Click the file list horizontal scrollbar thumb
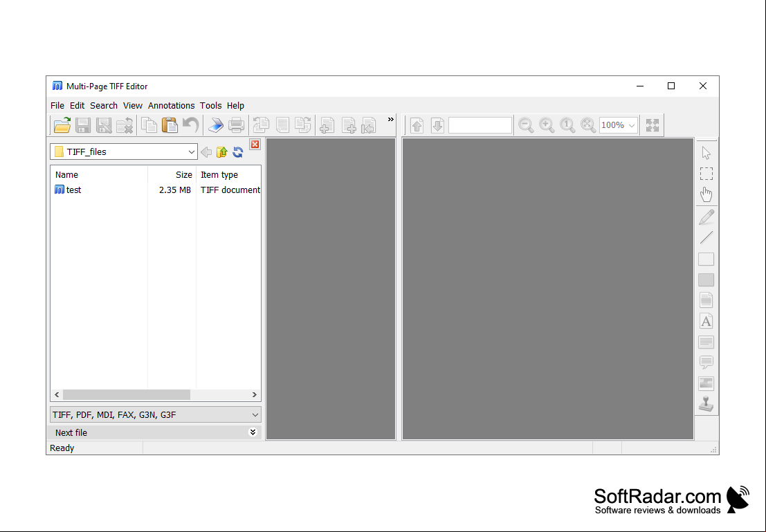This screenshot has width=766, height=532. click(127, 395)
